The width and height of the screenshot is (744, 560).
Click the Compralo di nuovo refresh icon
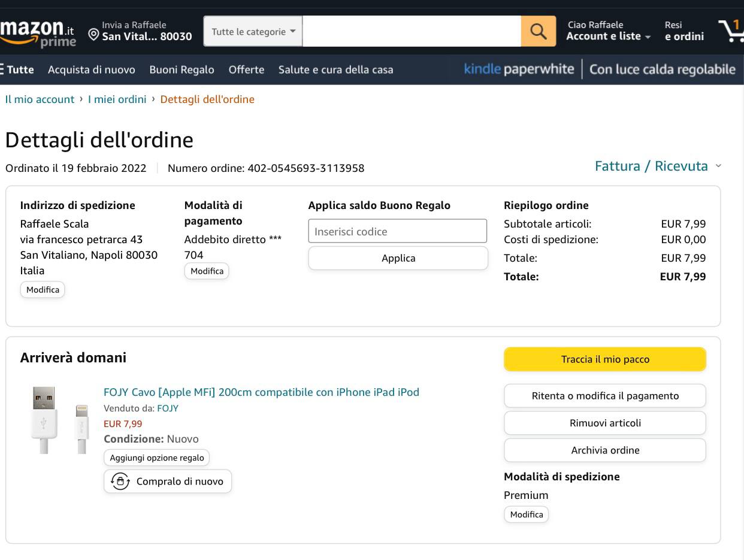coord(120,482)
